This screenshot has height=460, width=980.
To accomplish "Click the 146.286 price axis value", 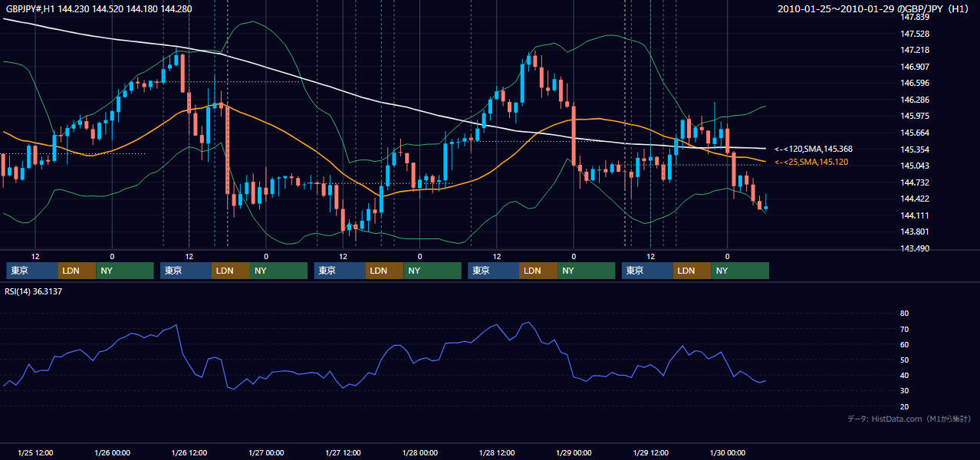I will (916, 100).
